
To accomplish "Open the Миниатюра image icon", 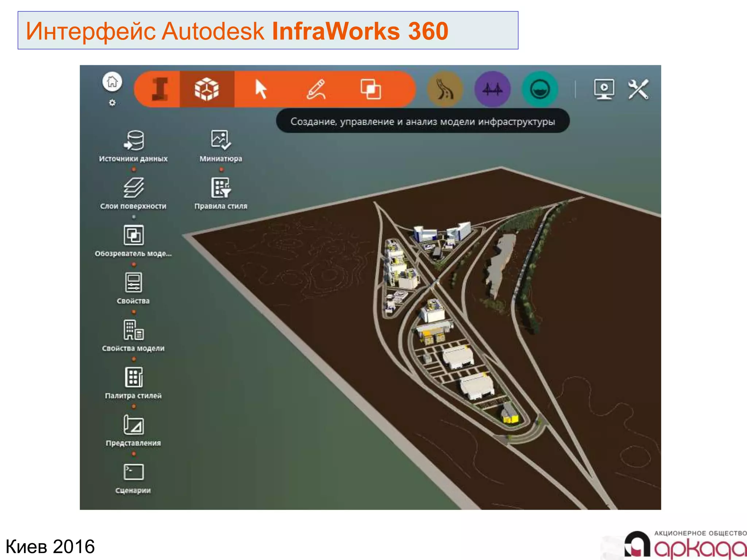I will point(221,140).
